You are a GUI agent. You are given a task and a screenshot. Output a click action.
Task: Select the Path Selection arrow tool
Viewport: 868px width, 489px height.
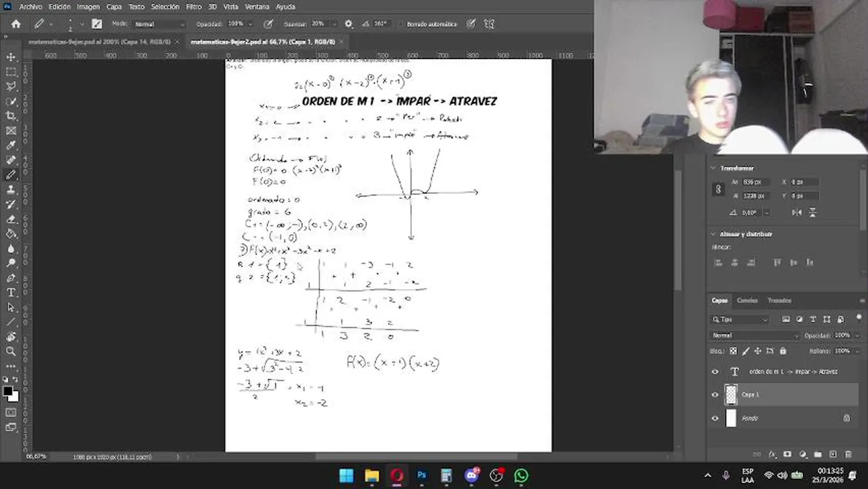11,307
